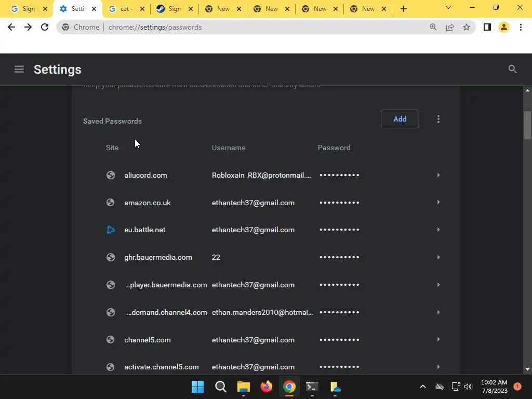Click the Add password button
Screen dimensions: 532x399
pos(400,119)
